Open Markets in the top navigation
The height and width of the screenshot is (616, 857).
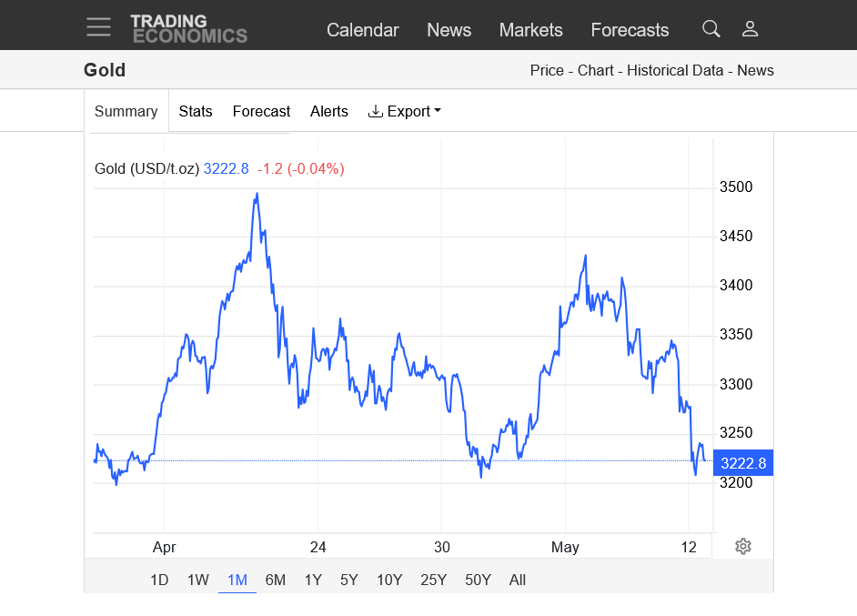coord(530,30)
